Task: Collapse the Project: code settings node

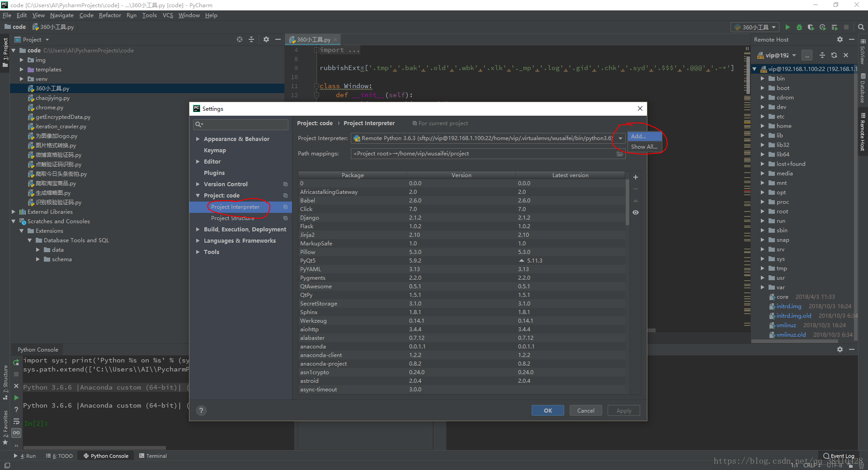Action: coord(198,196)
